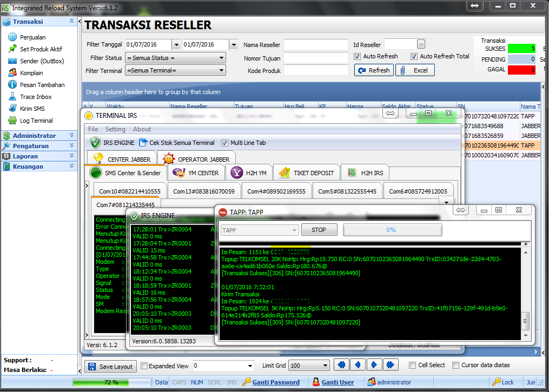Click IRS ENGINE shield icon in terminal toolbar
Image resolution: width=549 pixels, height=392 pixels.
(95, 142)
